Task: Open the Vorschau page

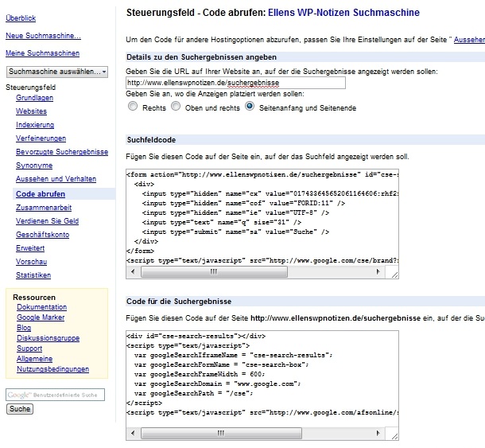Action: coord(32,262)
